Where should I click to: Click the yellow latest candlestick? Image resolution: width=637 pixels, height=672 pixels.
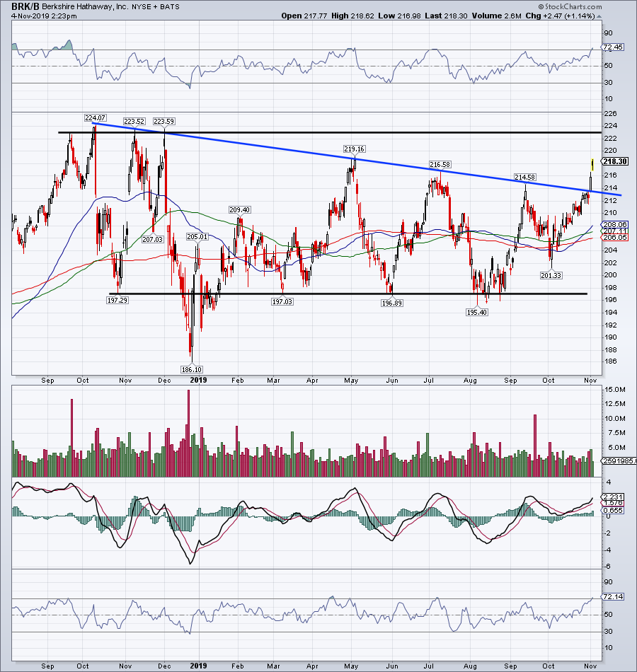592,164
